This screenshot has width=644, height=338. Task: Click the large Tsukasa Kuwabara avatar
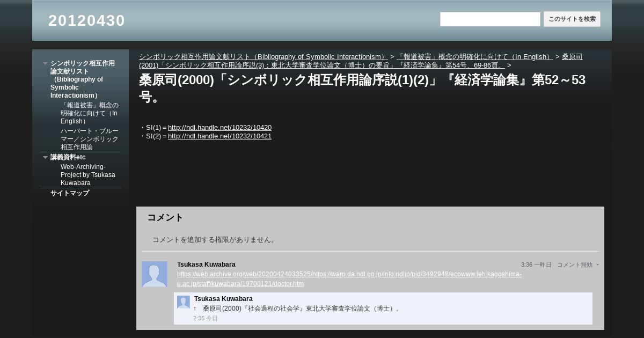click(x=155, y=274)
